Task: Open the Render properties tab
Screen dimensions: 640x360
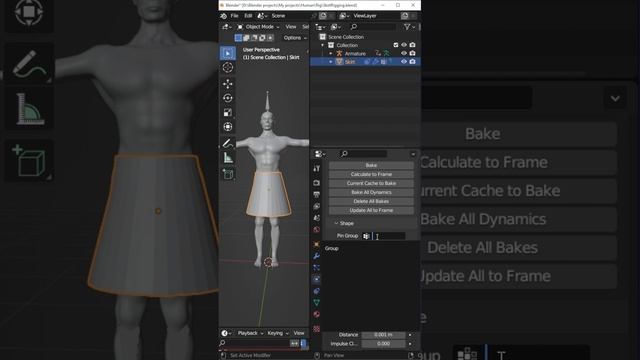Action: coord(316,182)
